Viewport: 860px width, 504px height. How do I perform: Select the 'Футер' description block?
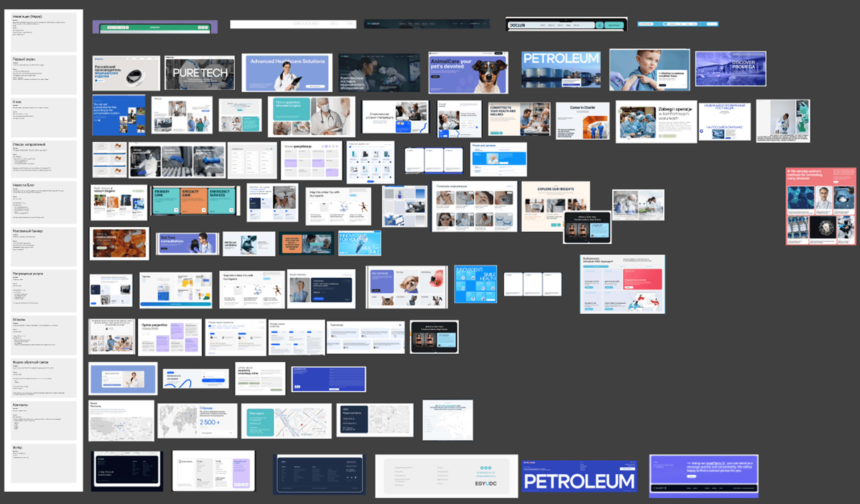tap(44, 463)
